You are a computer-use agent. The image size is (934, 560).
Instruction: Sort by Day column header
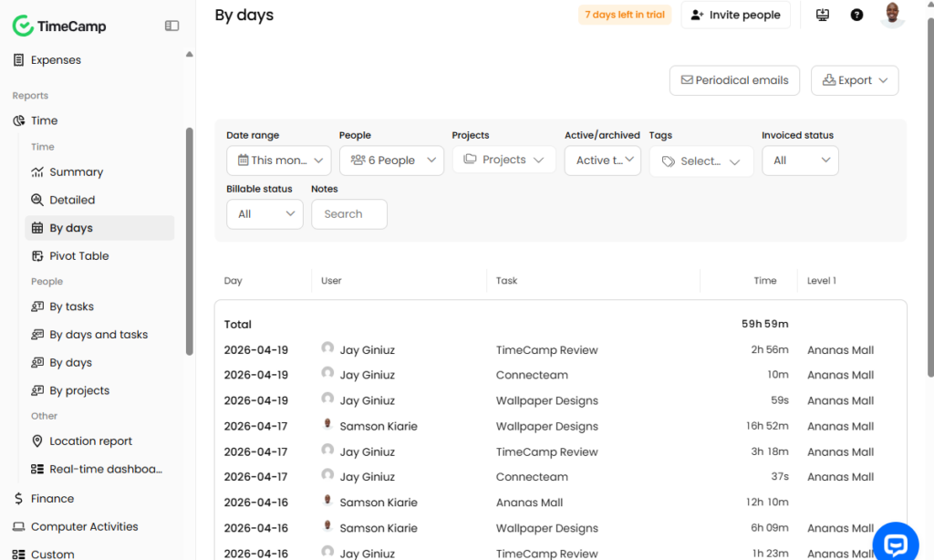tap(233, 281)
